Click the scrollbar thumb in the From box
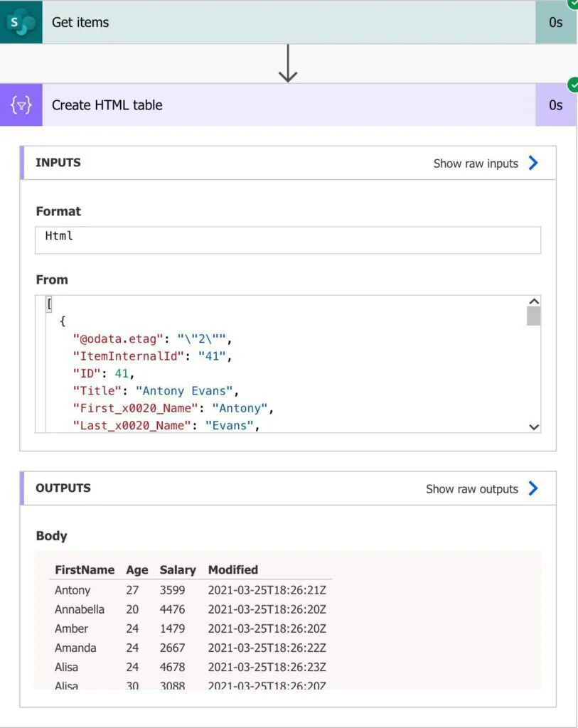Screen dimensions: 578x728 [534, 316]
